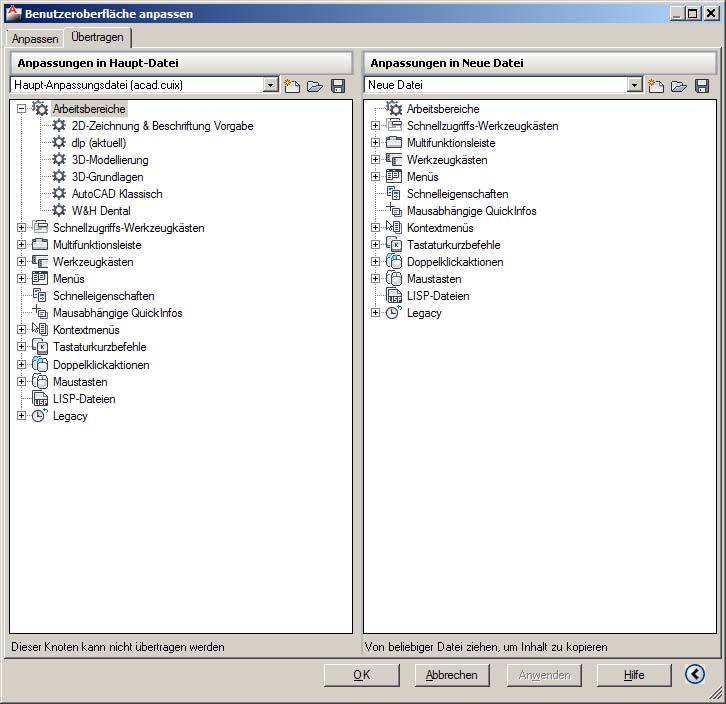Click left panel Werkzeugkästen icon
The width and height of the screenshot is (726, 704).
click(40, 261)
